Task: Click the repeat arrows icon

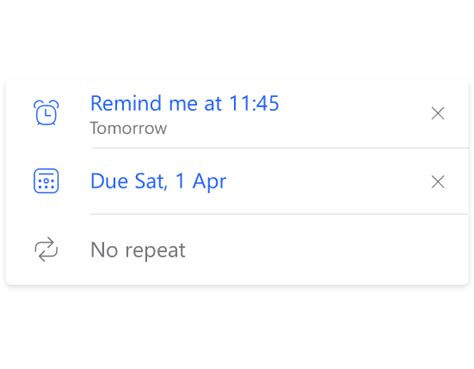Action: (x=46, y=249)
